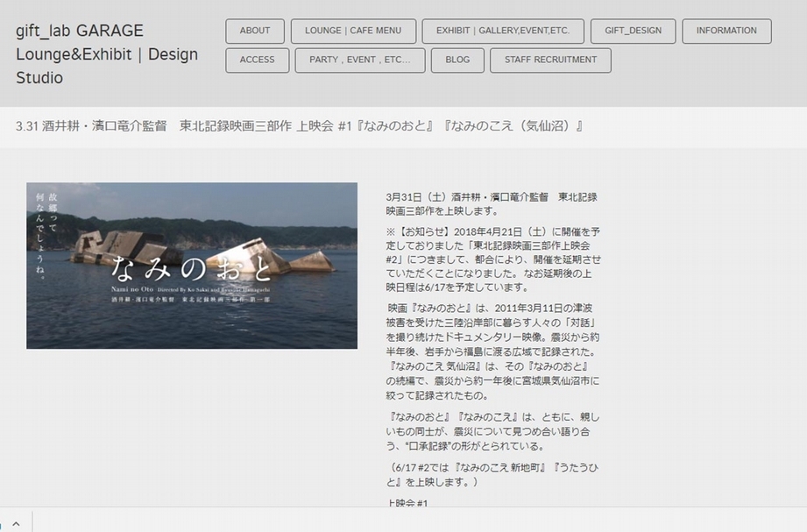Open the ABOUT menu item
Image resolution: width=807 pixels, height=532 pixels.
pyautogui.click(x=255, y=31)
